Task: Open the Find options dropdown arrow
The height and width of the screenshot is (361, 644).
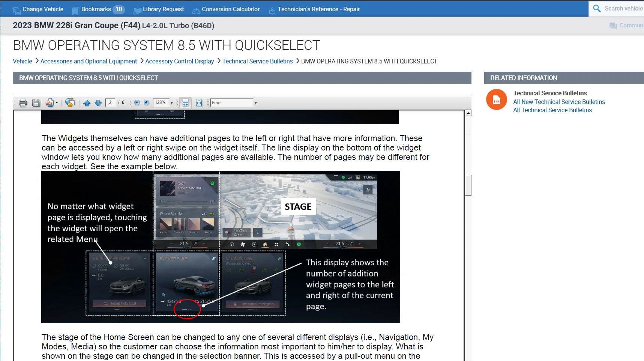Action: pyautogui.click(x=256, y=103)
